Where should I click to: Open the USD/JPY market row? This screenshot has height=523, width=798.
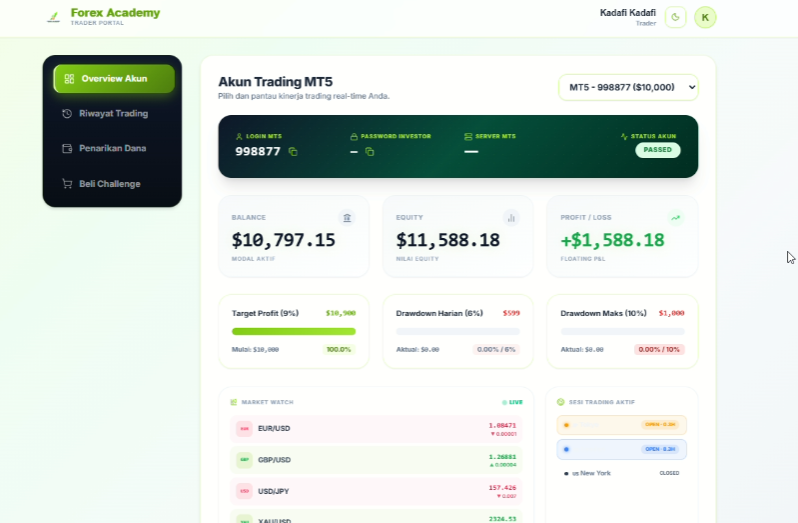[376, 491]
